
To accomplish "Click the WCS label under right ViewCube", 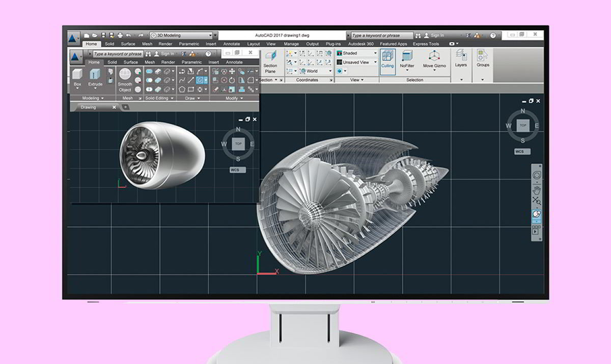I will click(522, 151).
